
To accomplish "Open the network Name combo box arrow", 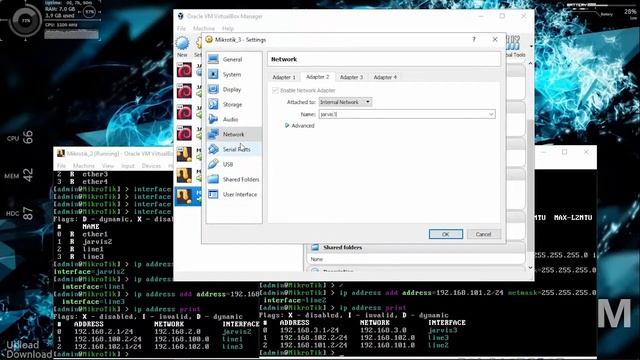I will pos(491,114).
